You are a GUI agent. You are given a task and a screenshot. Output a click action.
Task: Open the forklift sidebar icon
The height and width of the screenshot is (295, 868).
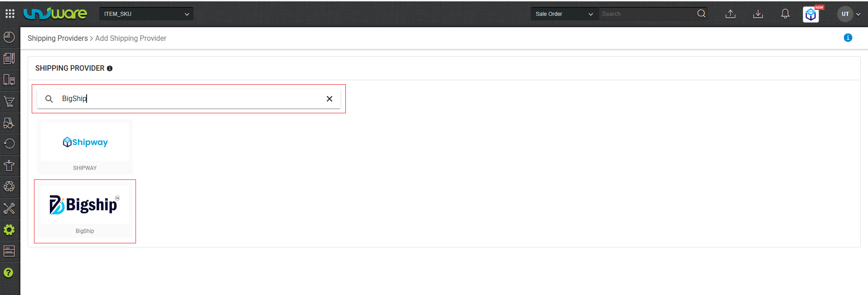pos(9,123)
